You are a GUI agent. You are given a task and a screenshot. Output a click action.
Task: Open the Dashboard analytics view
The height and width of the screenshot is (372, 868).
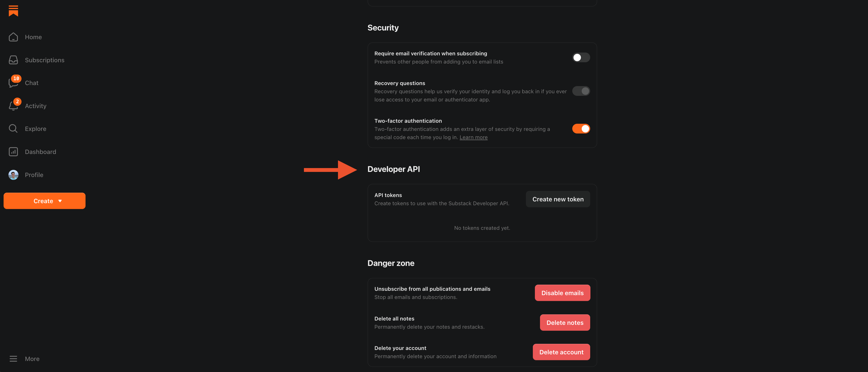[x=40, y=151]
